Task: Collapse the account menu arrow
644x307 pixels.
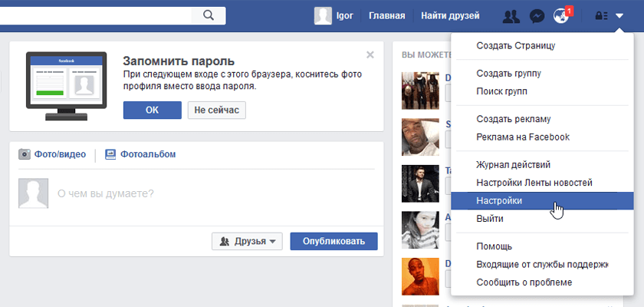Action: click(x=619, y=16)
